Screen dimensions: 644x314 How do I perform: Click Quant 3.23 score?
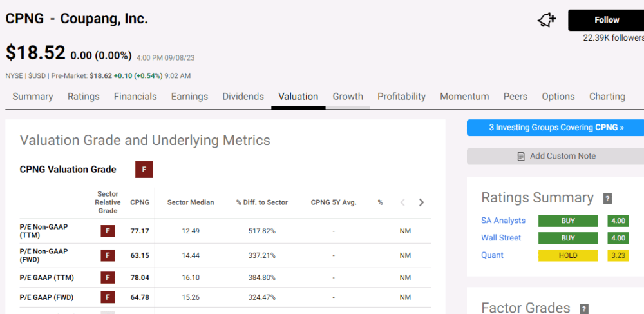(x=618, y=255)
